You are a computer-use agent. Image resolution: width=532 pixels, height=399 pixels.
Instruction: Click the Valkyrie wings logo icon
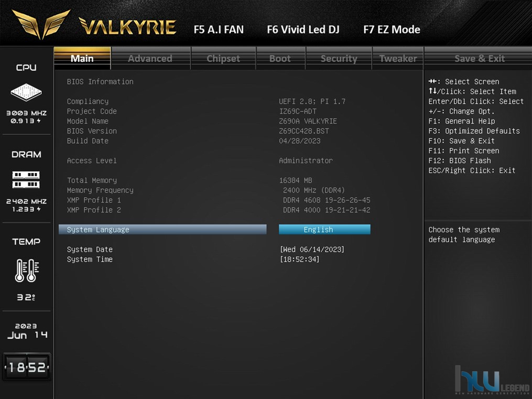(x=41, y=24)
